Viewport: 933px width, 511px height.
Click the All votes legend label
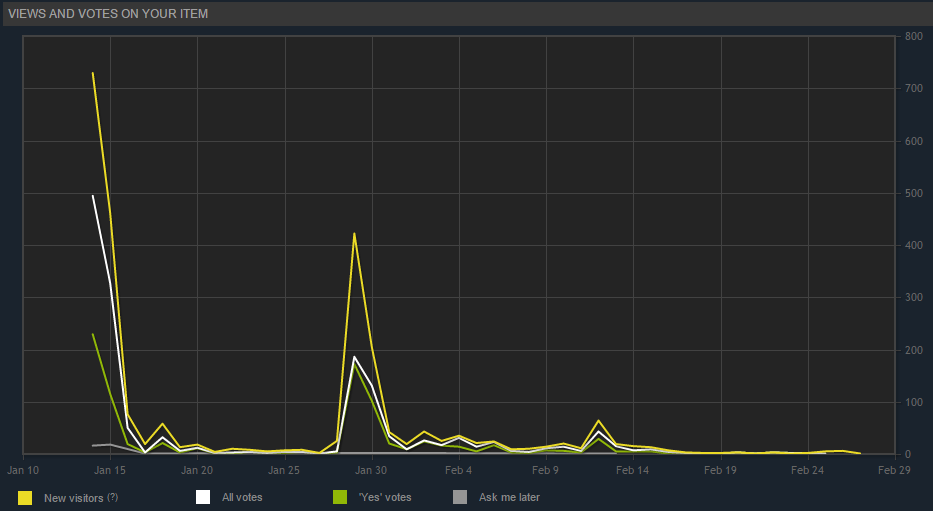tap(242, 497)
